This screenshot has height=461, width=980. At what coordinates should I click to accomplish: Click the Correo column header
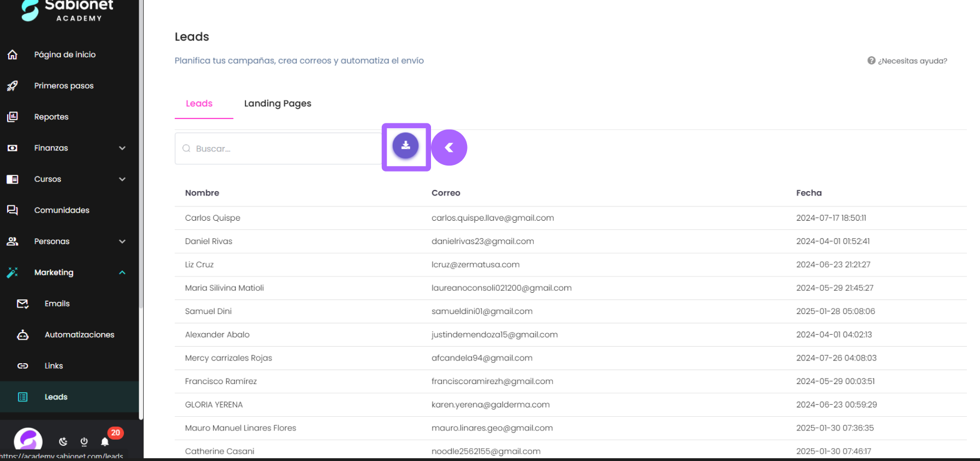tap(446, 193)
